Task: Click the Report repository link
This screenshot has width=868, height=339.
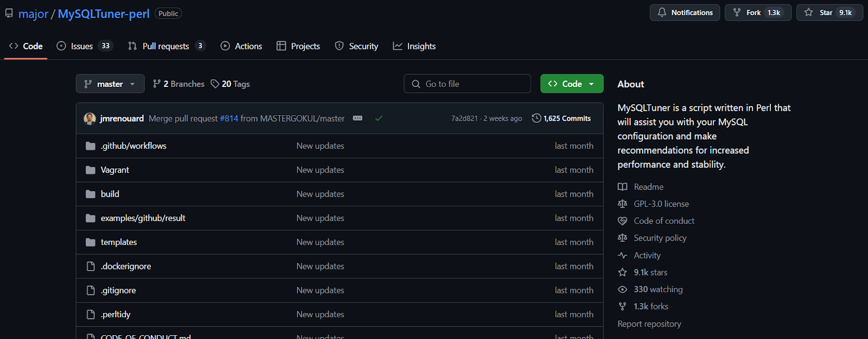Action: click(x=649, y=324)
